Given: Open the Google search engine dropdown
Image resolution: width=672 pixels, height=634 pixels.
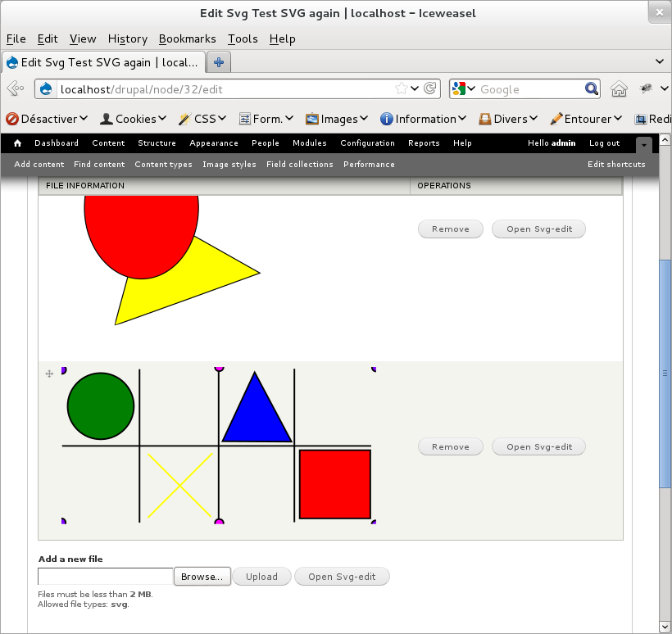Looking at the screenshot, I should coord(462,89).
